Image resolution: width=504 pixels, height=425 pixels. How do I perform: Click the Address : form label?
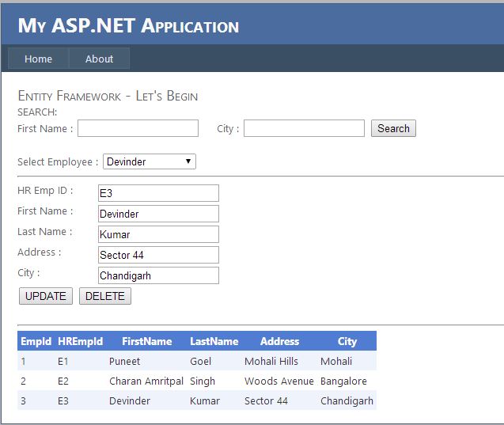point(40,252)
